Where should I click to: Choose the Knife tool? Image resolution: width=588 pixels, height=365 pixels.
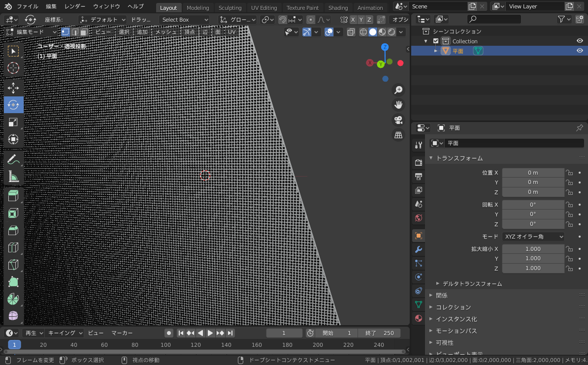tap(13, 265)
